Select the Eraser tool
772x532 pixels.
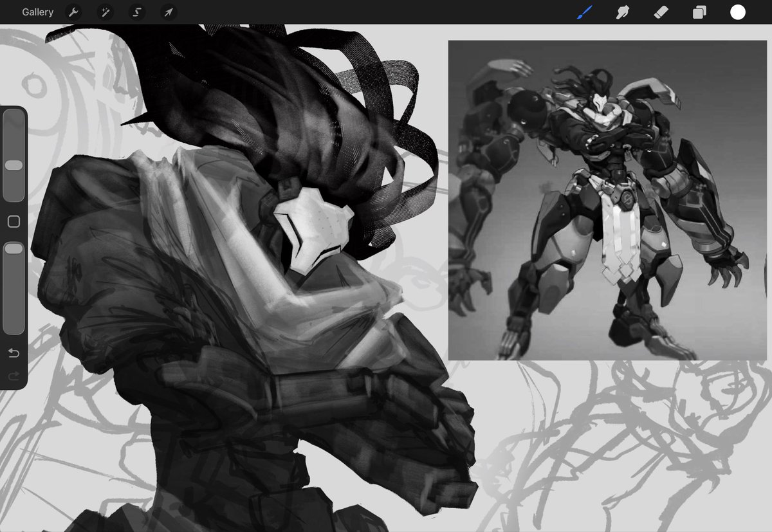661,12
